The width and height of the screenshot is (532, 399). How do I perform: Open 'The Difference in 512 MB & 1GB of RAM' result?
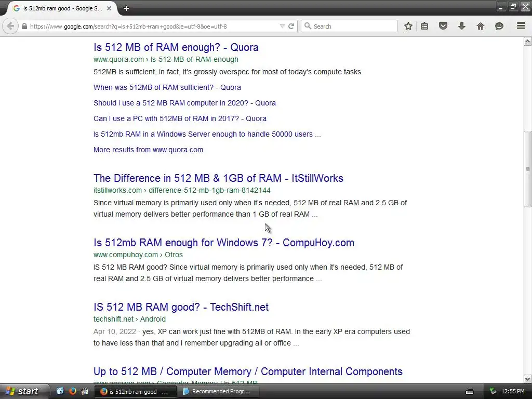point(218,178)
